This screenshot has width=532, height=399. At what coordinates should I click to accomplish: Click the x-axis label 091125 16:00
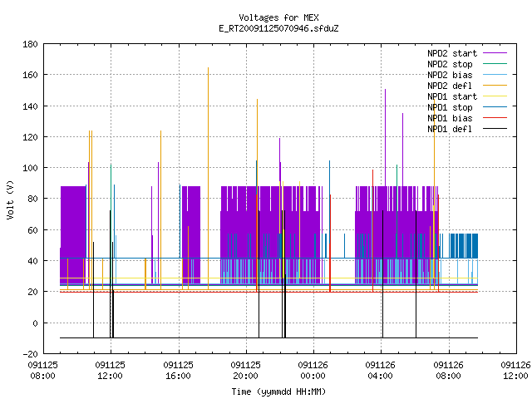click(178, 371)
